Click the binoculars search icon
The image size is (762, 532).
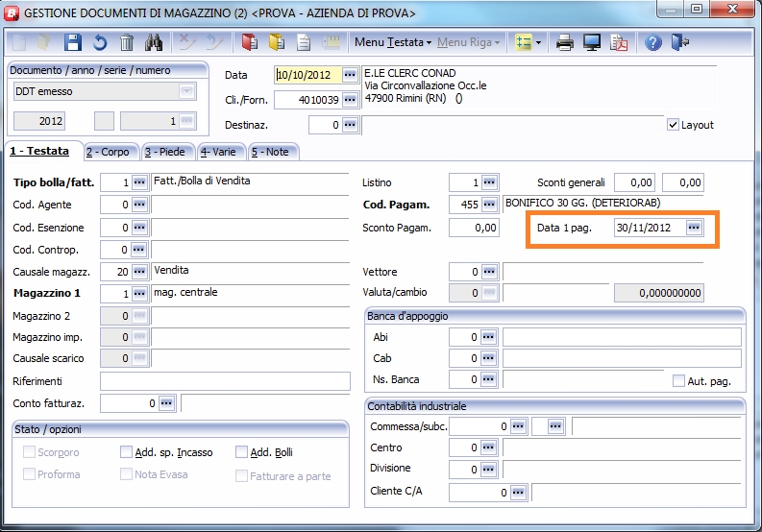[x=154, y=42]
